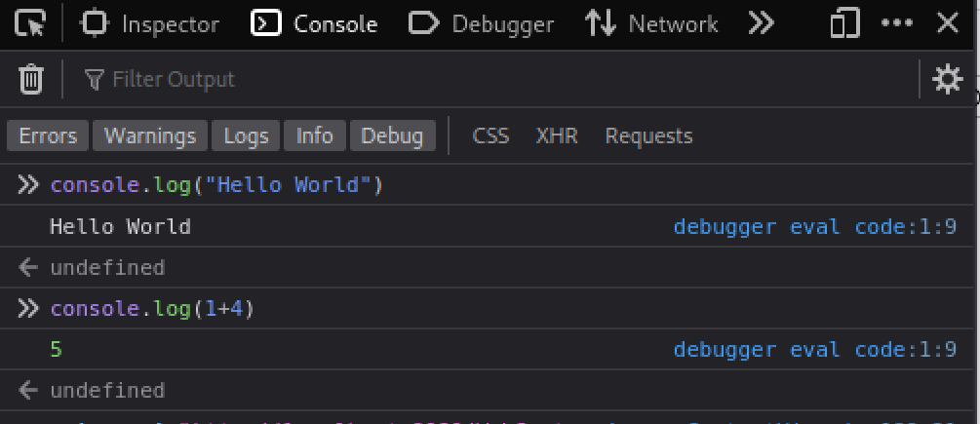
Task: Switch to the Debugger tab
Action: (481, 24)
